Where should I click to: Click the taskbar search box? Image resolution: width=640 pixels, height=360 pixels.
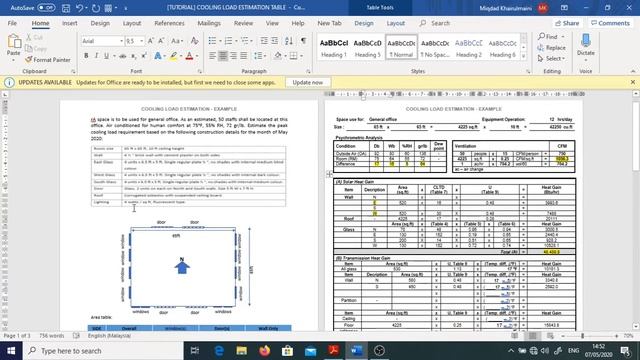point(103,351)
